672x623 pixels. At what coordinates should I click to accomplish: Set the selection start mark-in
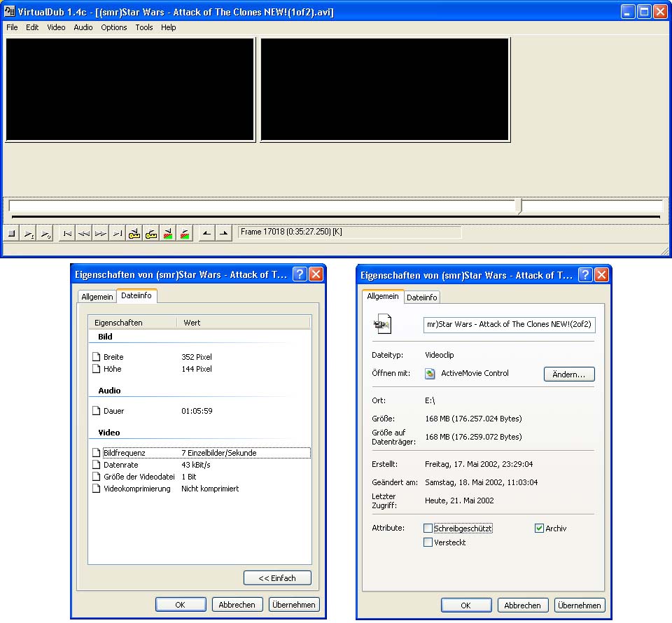(x=207, y=234)
